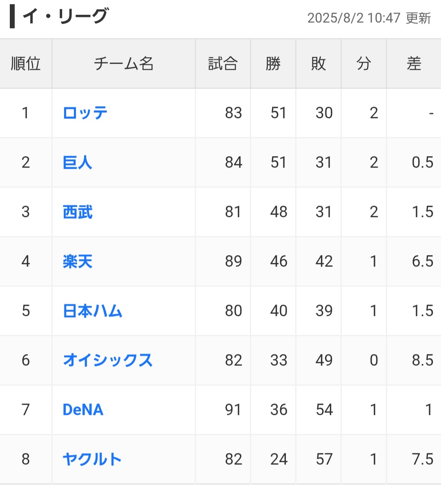Click ヤクルト's 7.5 game difference cell
441x504 pixels.
(x=422, y=459)
